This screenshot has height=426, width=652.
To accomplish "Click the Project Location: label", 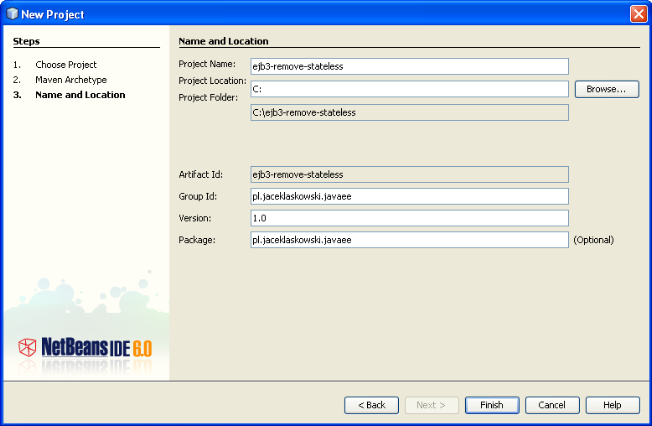I will tap(212, 81).
